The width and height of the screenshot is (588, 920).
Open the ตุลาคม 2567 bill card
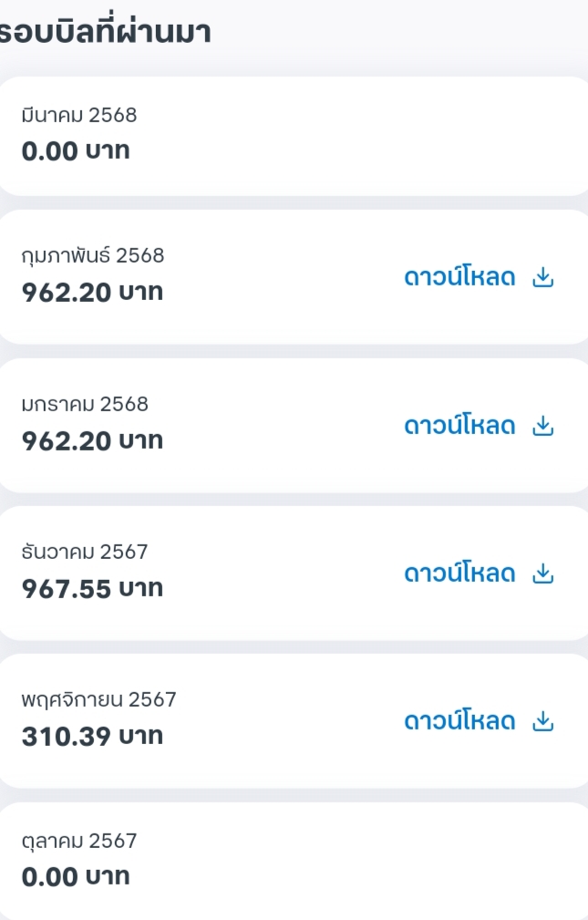pos(294,862)
